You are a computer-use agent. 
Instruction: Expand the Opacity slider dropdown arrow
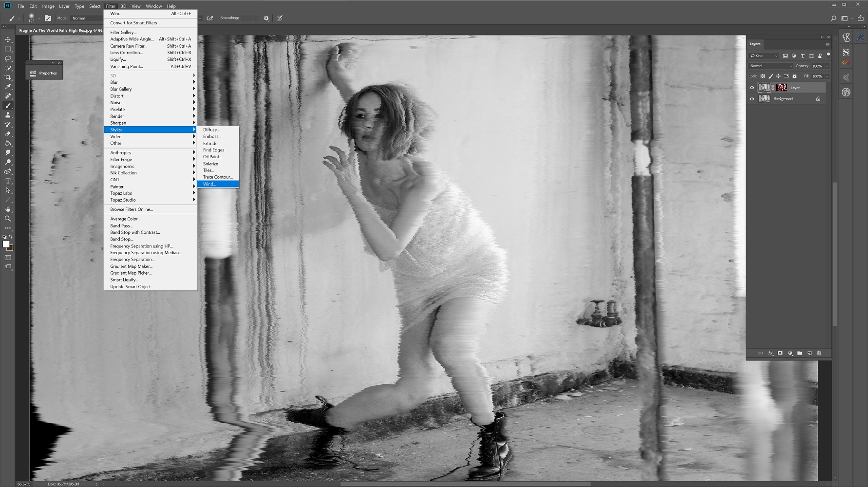(x=827, y=66)
